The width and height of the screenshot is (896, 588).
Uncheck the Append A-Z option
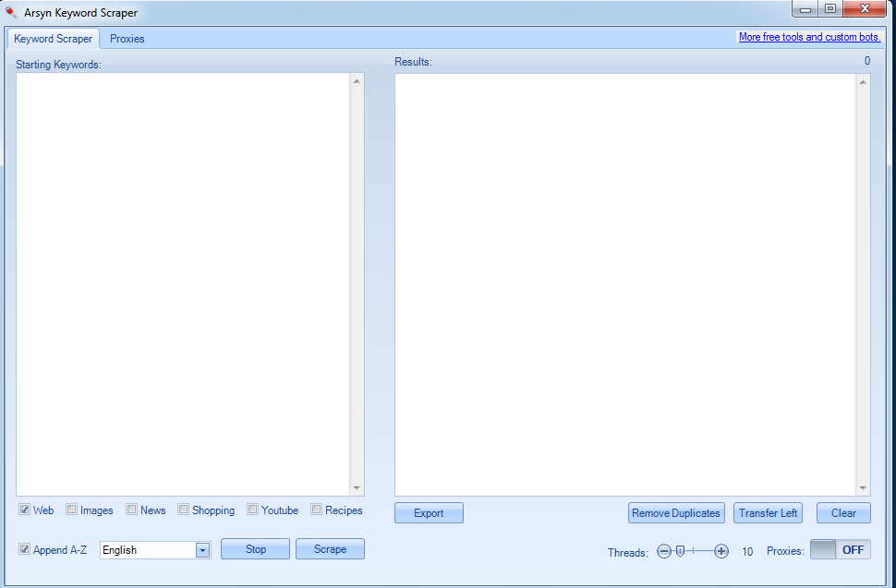pos(25,549)
